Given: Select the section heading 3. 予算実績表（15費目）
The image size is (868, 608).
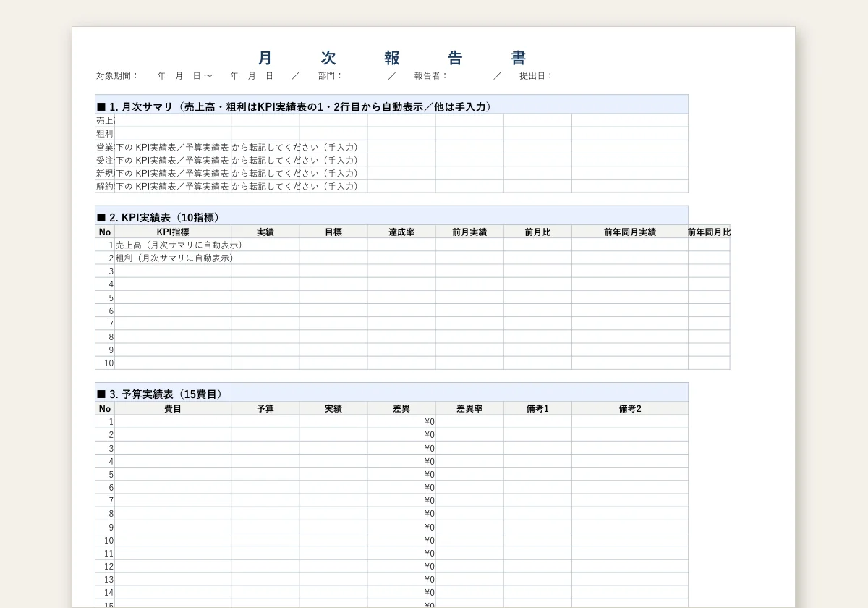Looking at the screenshot, I should pos(160,394).
